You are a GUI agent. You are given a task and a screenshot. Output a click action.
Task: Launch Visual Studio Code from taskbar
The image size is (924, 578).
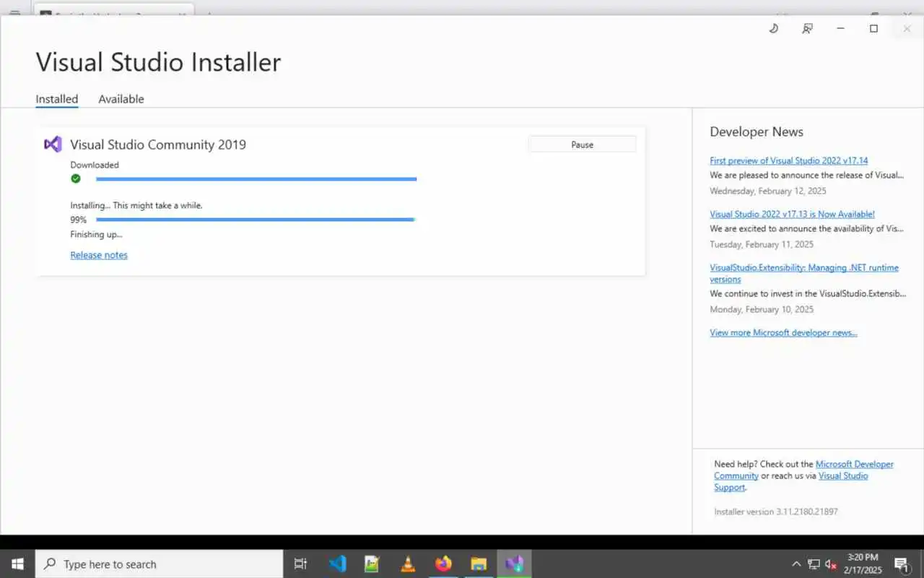tap(337, 564)
